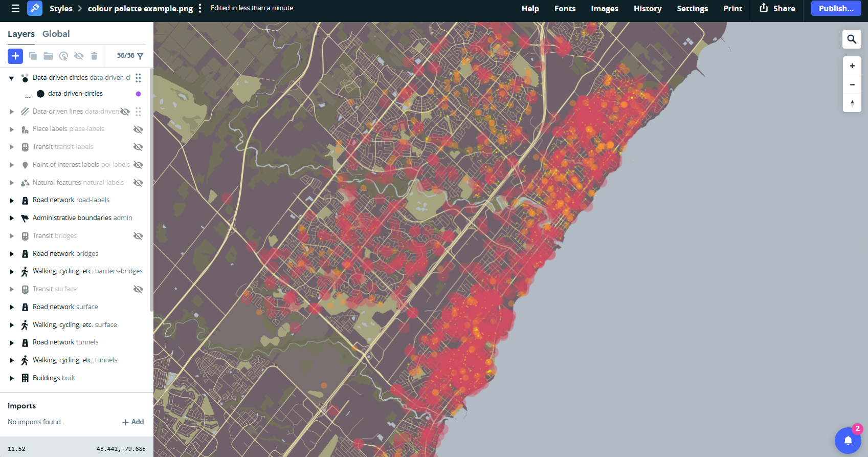Open the layer filter 56/56 funnel

pyautogui.click(x=130, y=56)
